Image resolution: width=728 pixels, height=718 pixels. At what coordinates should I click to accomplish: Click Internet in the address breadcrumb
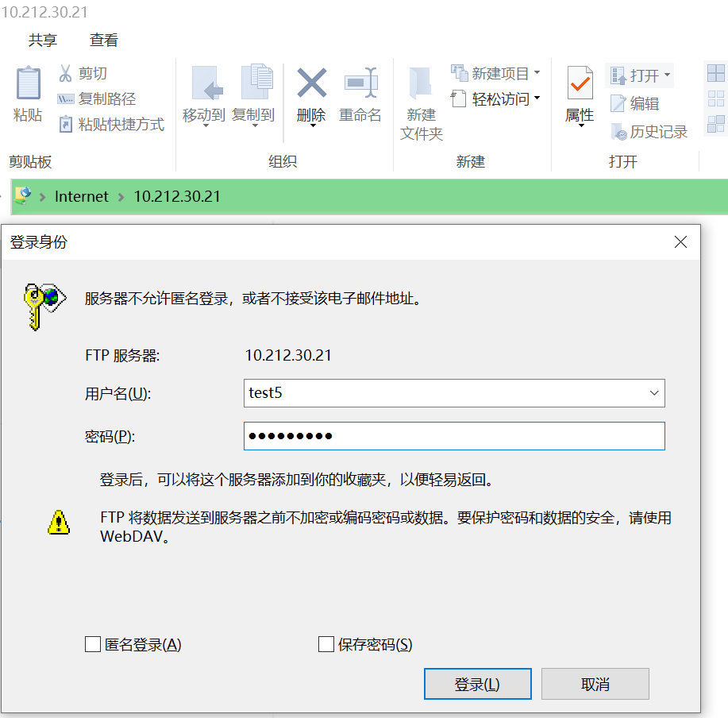tap(81, 196)
